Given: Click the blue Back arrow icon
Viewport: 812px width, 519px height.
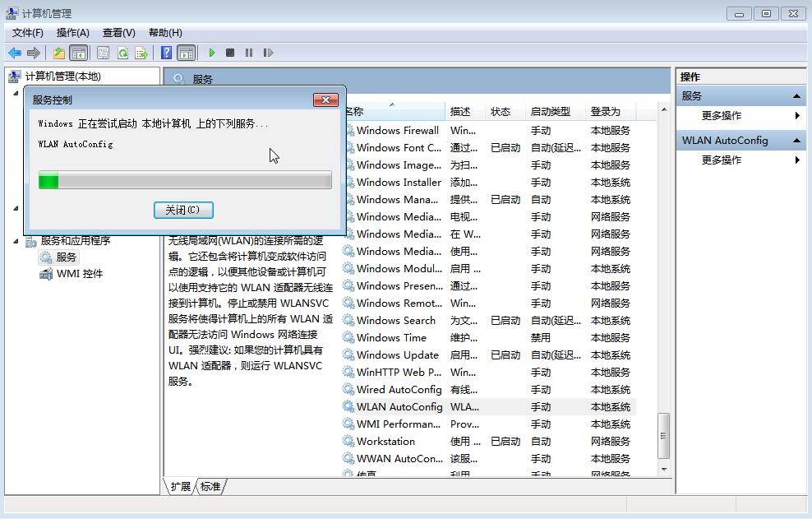Looking at the screenshot, I should click(15, 53).
